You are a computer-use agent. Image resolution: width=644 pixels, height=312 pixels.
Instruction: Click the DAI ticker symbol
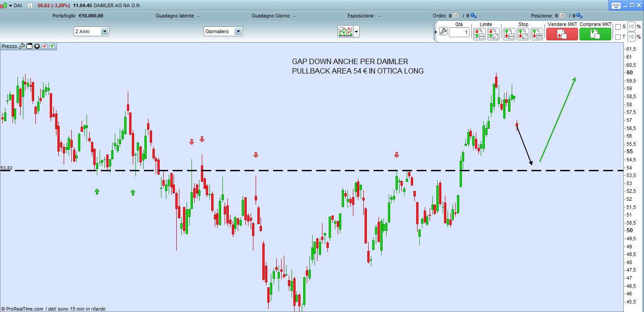click(x=18, y=6)
